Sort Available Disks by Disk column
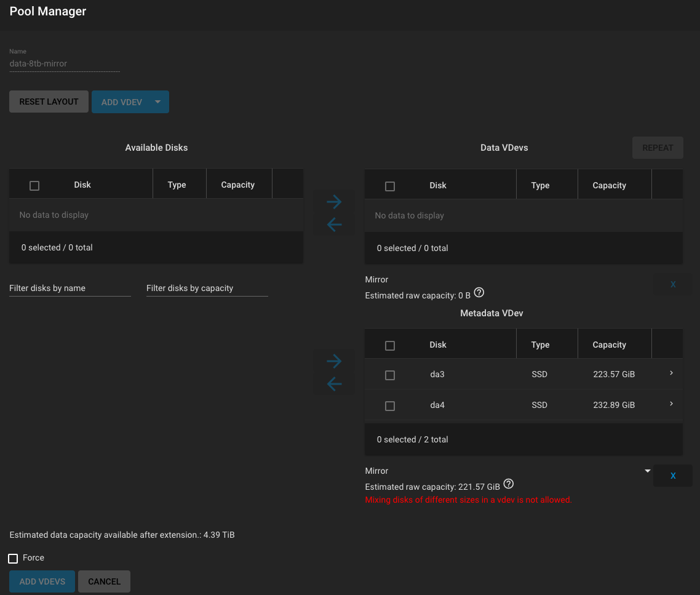The image size is (700, 595). point(82,185)
